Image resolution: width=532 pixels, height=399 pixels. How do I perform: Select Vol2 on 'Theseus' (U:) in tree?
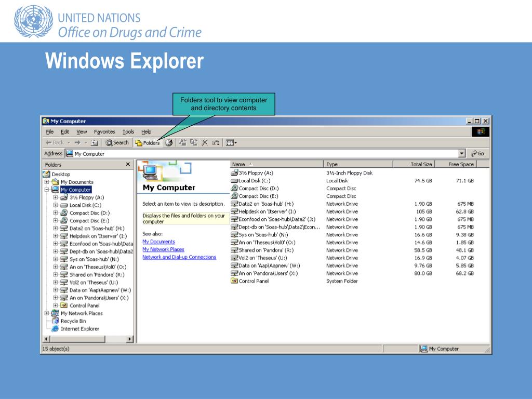94,282
